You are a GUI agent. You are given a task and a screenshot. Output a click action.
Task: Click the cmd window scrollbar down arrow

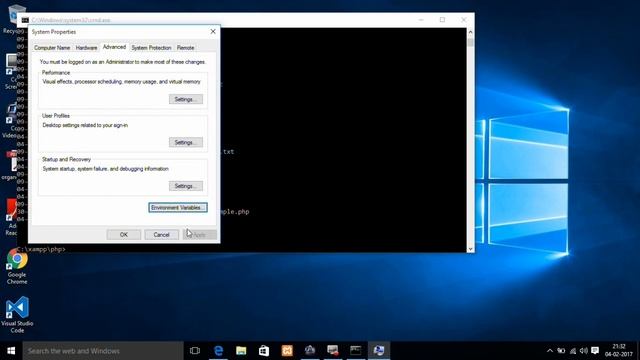[x=470, y=249]
